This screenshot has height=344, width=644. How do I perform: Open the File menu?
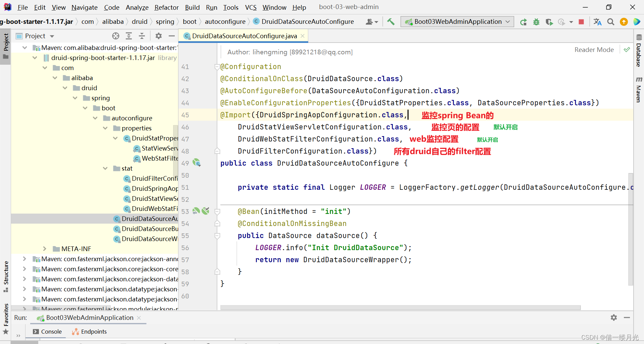[x=22, y=7]
